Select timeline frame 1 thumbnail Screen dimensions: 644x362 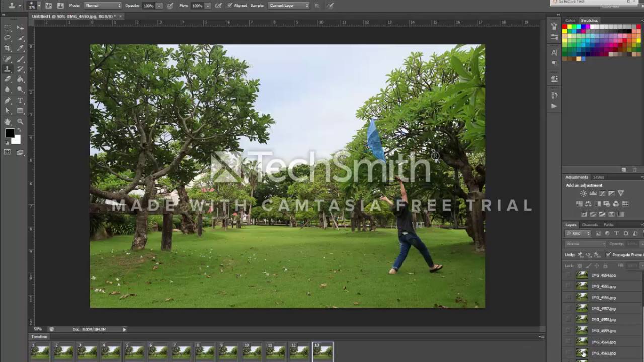pos(40,351)
